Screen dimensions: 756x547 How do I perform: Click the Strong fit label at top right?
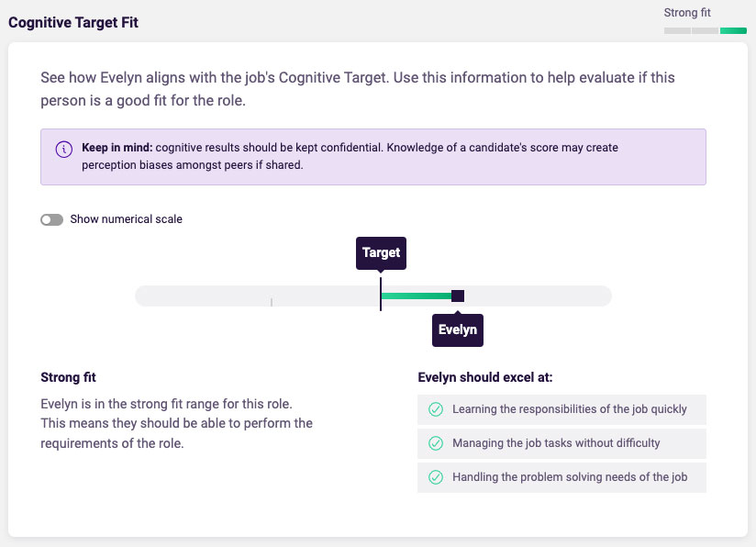[x=687, y=13]
